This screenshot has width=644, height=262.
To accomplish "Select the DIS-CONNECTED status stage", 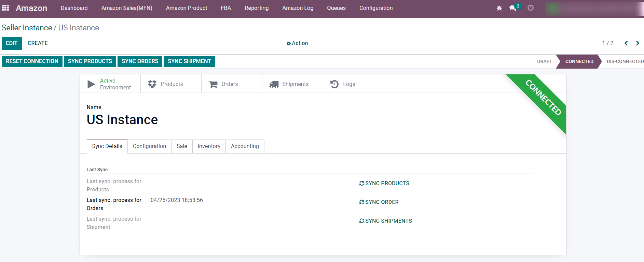I will (x=625, y=61).
